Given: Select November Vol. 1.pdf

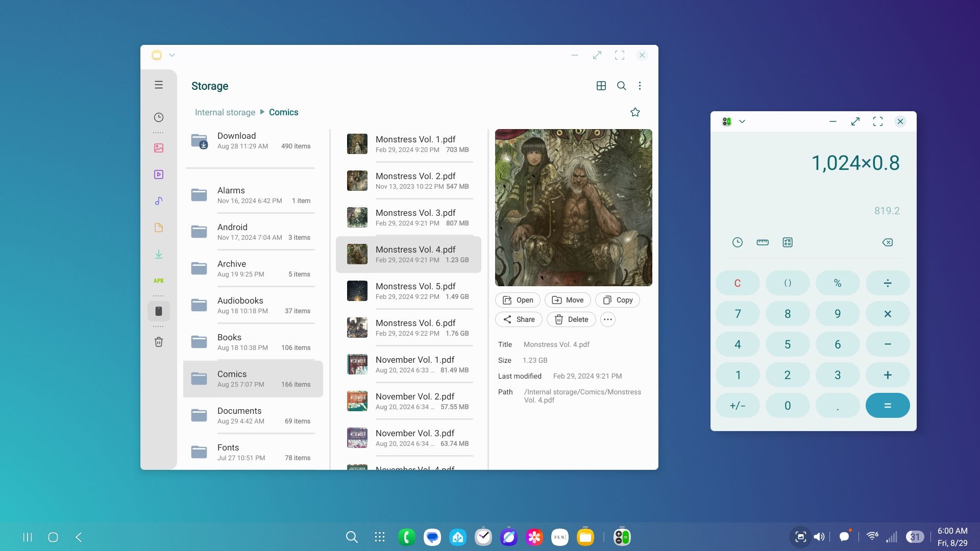Looking at the screenshot, I should [408, 364].
